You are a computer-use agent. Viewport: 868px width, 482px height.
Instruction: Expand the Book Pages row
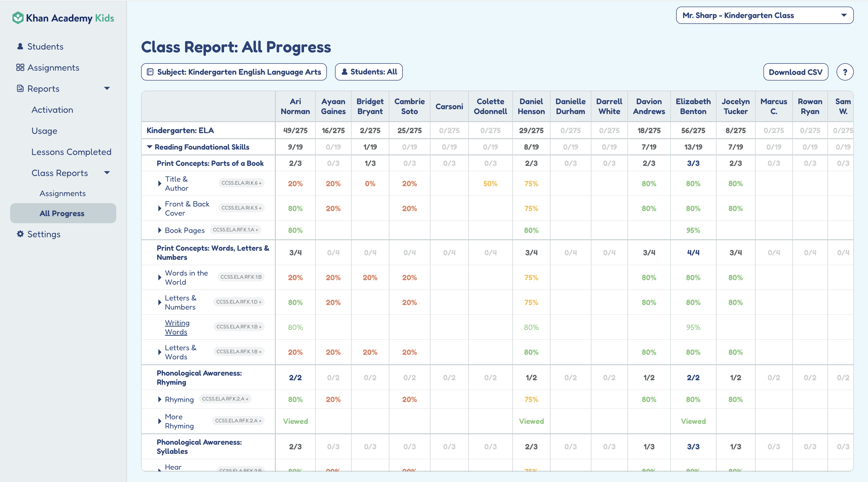[x=160, y=230]
